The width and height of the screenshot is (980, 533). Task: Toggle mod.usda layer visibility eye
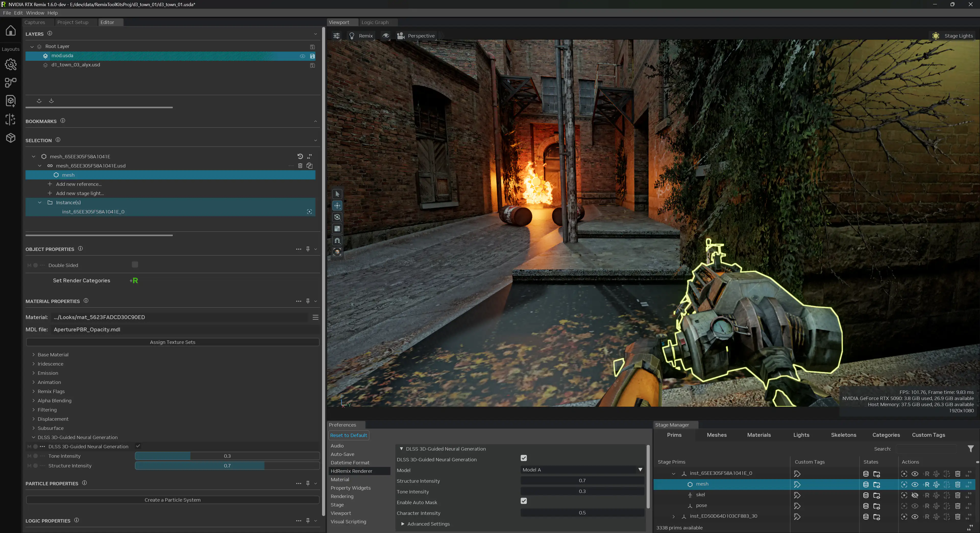click(x=302, y=56)
